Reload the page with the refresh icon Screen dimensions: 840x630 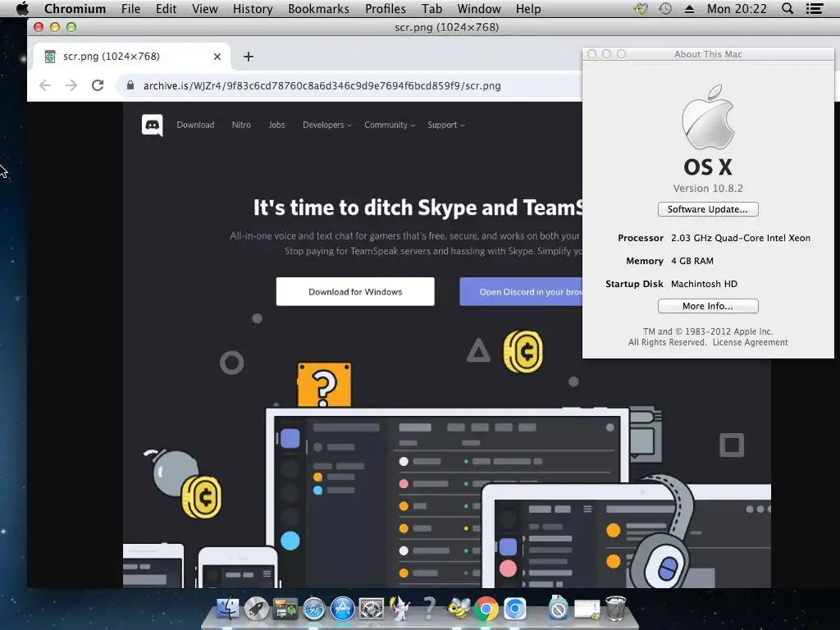coord(98,85)
